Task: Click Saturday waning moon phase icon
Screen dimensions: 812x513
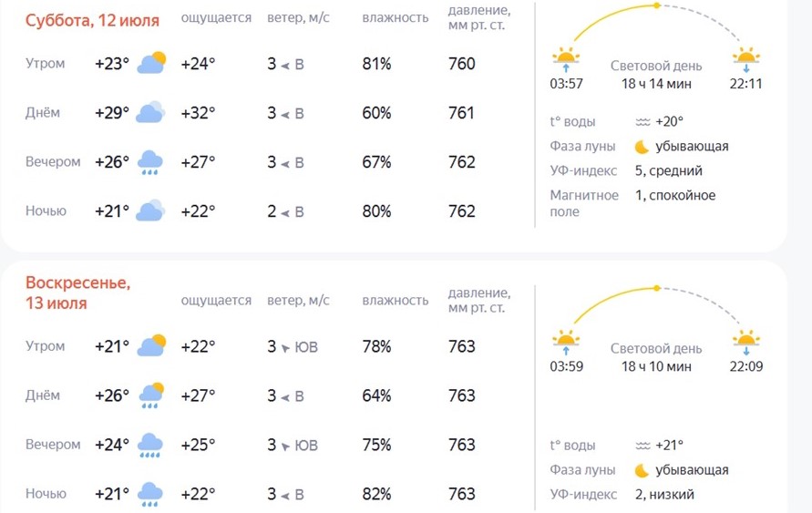Action: pos(642,147)
